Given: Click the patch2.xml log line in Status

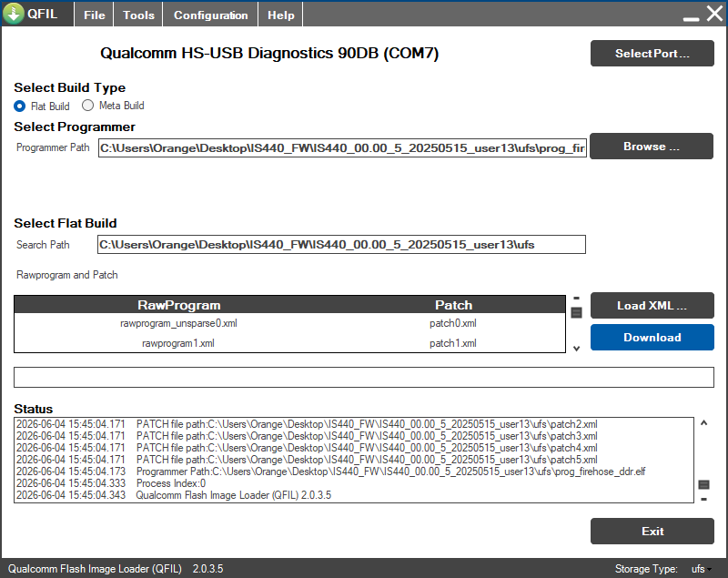Looking at the screenshot, I should click(307, 424).
